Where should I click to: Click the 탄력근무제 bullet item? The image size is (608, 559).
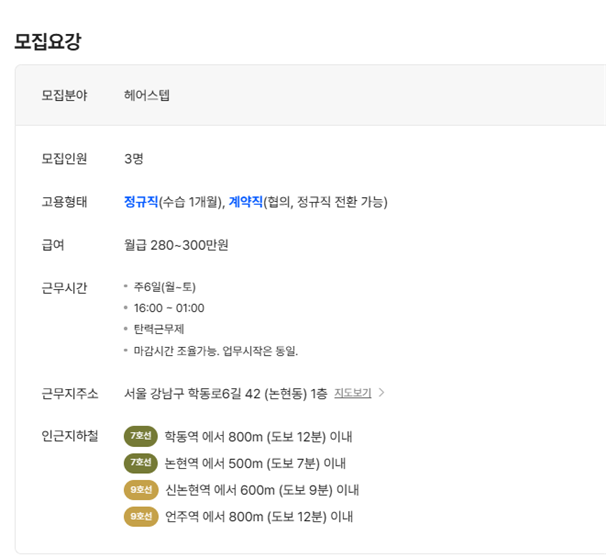pos(159,330)
